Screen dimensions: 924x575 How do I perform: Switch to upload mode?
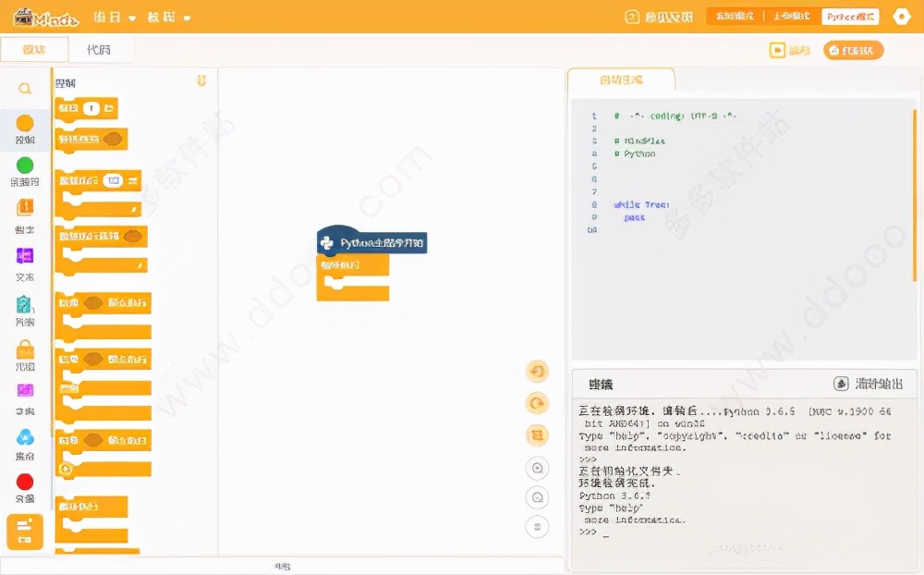point(792,17)
